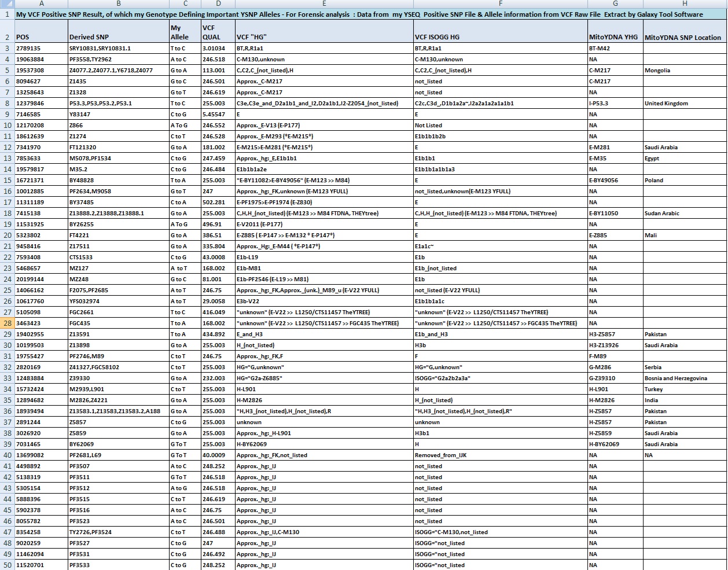Select the H-BY62069 cell in column E
Image resolution: width=728 pixels, height=570 pixels.
point(324,444)
